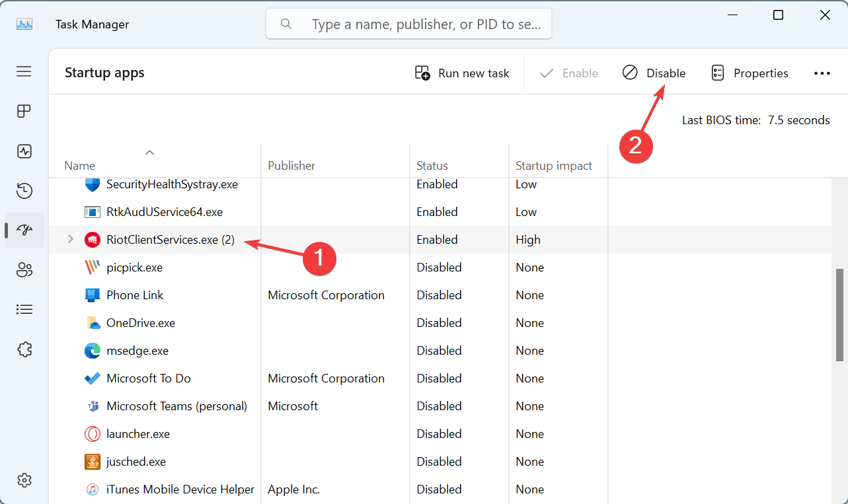Select the iTunes Mobile Device Helper name
848x504 pixels.
tap(180, 489)
